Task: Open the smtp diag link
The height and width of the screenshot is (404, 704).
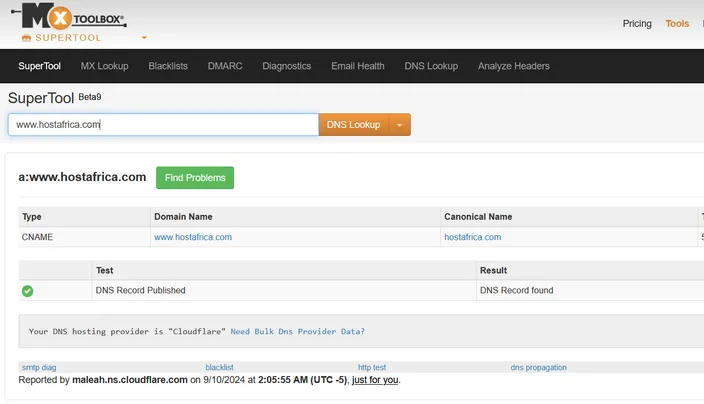Action: [39, 367]
